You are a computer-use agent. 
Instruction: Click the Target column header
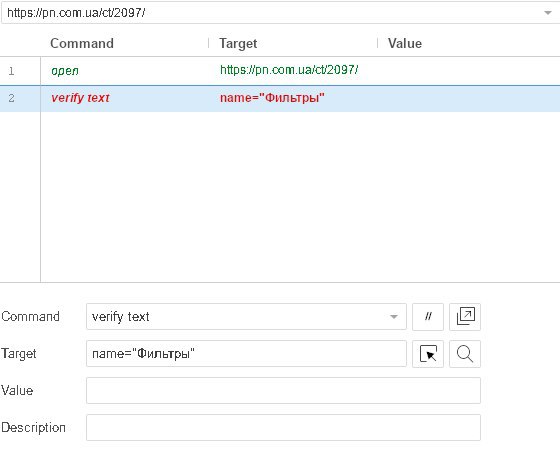tap(238, 43)
